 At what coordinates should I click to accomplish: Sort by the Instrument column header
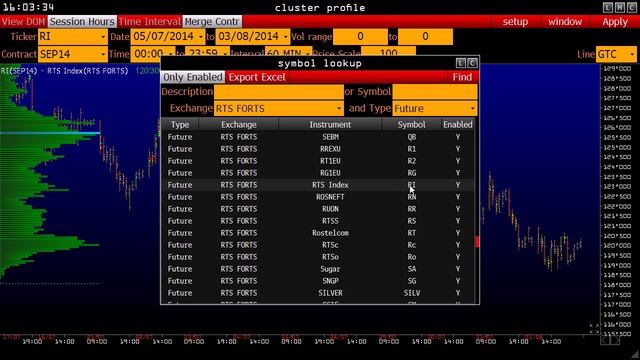click(330, 124)
